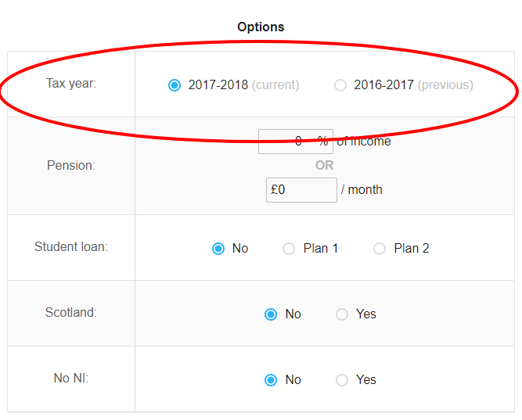Image resolution: width=522 pixels, height=420 pixels.
Task: Select No for the No NI option
Action: 271,380
